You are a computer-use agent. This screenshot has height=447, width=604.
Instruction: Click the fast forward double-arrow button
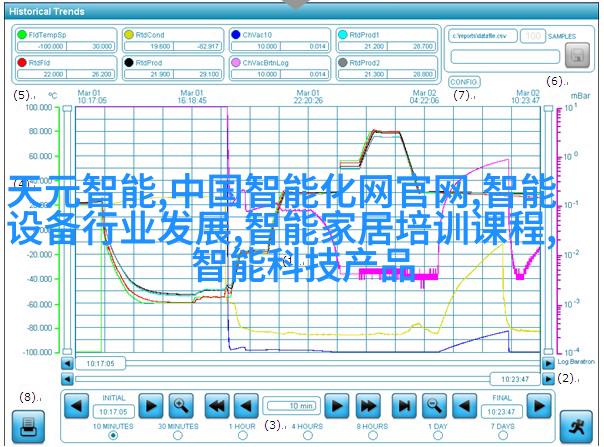pos(368,405)
